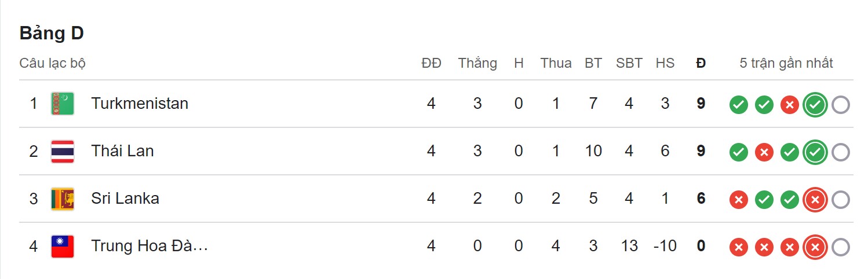Click the Chinese Taipei flag icon
Image resolution: width=868 pixels, height=279 pixels.
pyautogui.click(x=63, y=247)
